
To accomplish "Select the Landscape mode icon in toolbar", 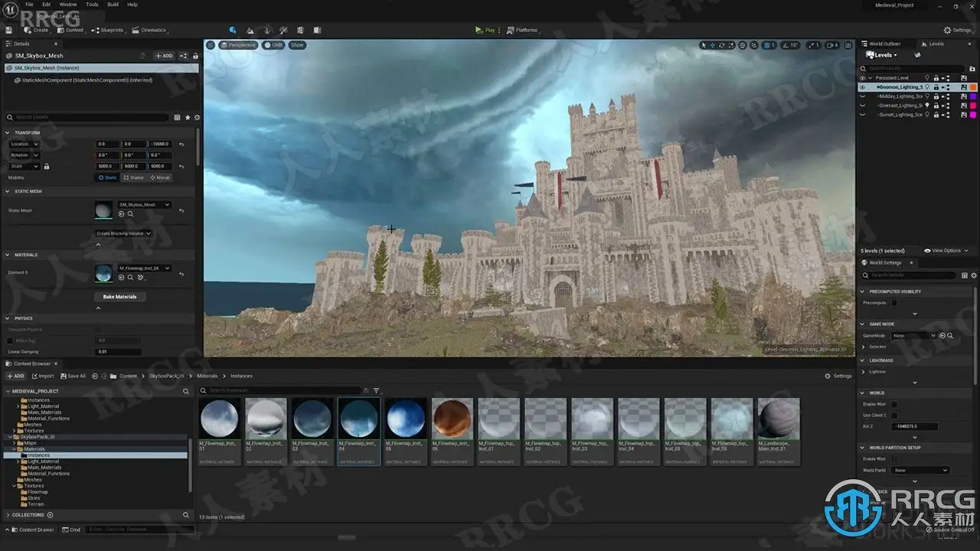I will click(x=250, y=31).
